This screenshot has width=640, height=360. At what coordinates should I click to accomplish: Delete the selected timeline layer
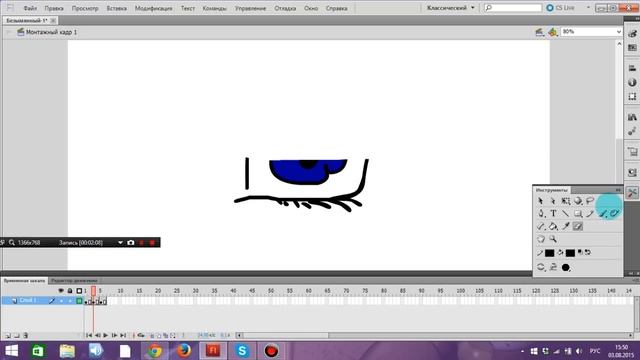click(25, 336)
